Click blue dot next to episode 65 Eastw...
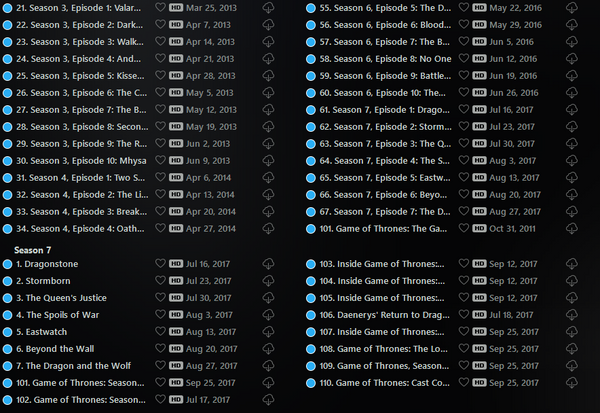600x413 pixels. pos(311,178)
